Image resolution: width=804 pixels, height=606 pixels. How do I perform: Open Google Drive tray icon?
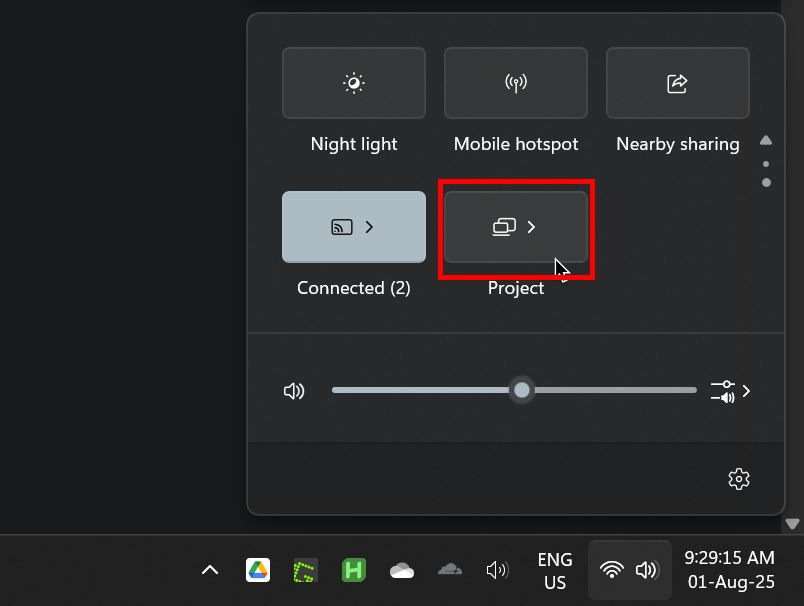258,570
